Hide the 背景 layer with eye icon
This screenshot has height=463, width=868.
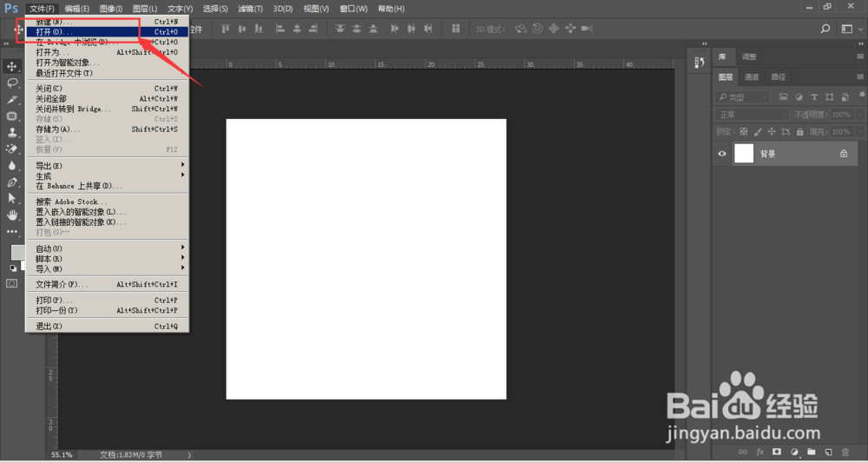click(x=722, y=154)
